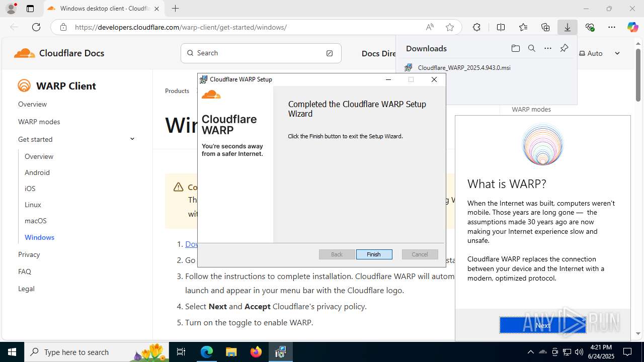Click Finish in the WARP Setup wizard
This screenshot has height=362, width=644.
374,254
